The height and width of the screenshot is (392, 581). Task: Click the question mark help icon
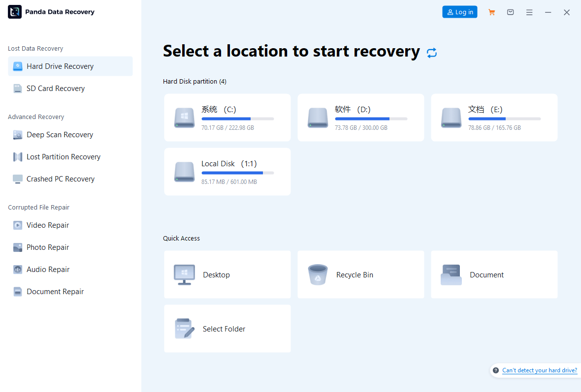pyautogui.click(x=496, y=370)
